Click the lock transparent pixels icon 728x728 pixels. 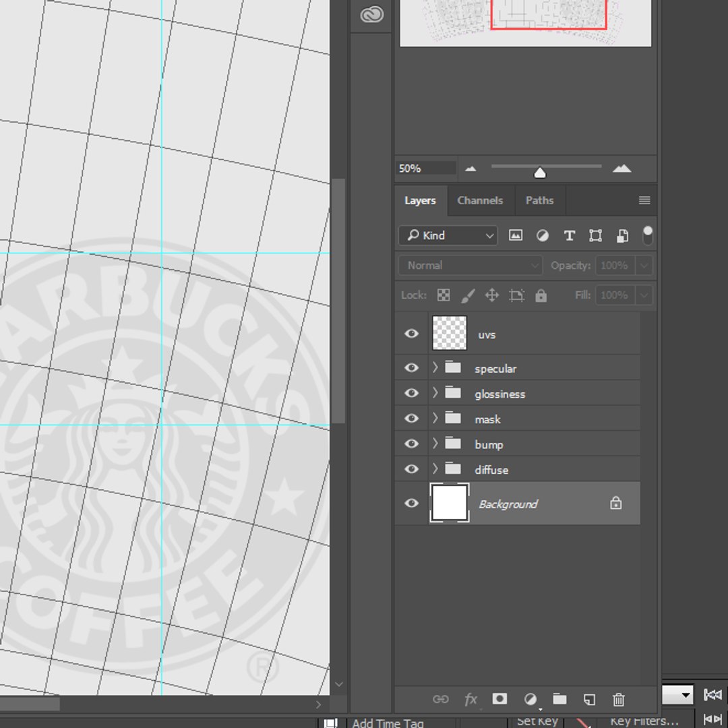coord(444,295)
